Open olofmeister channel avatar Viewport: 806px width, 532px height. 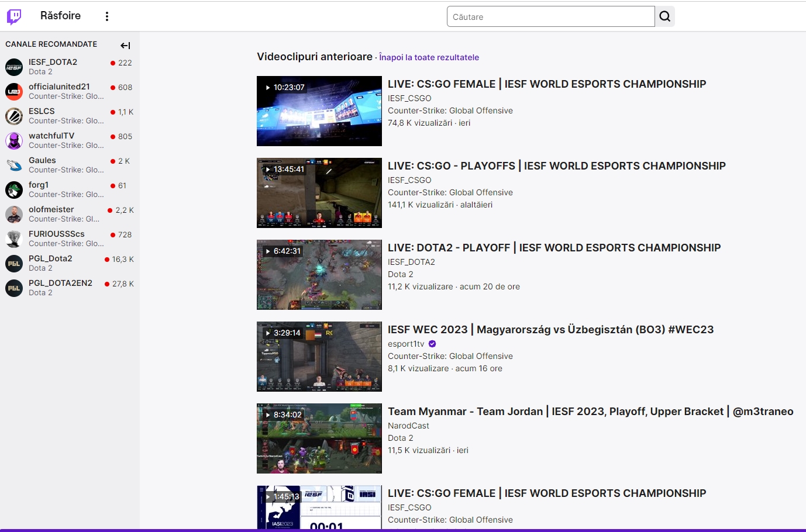pyautogui.click(x=14, y=215)
